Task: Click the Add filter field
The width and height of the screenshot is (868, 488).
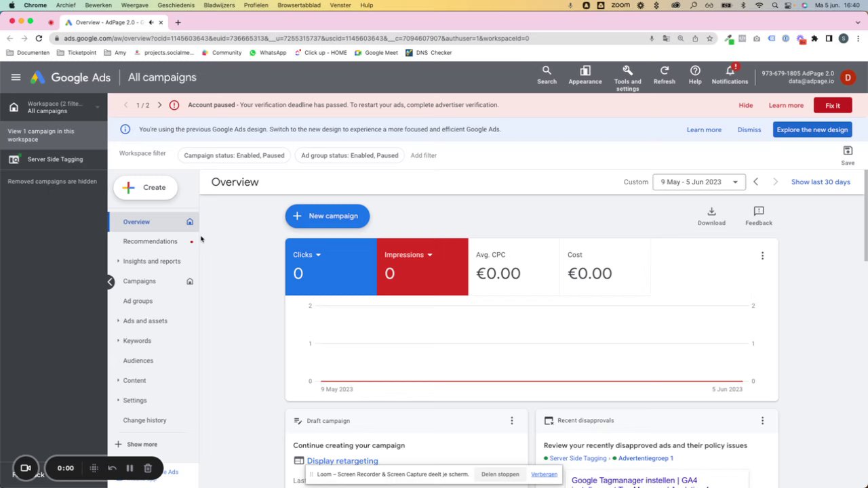Action: 424,155
